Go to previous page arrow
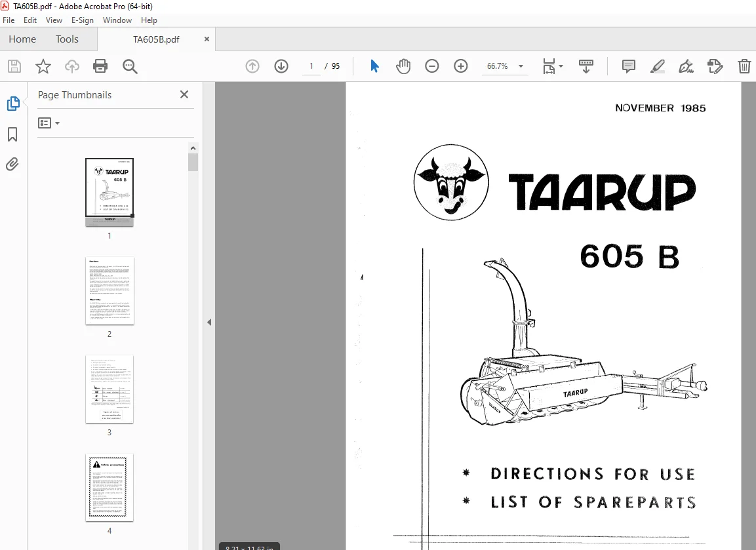 click(x=252, y=66)
